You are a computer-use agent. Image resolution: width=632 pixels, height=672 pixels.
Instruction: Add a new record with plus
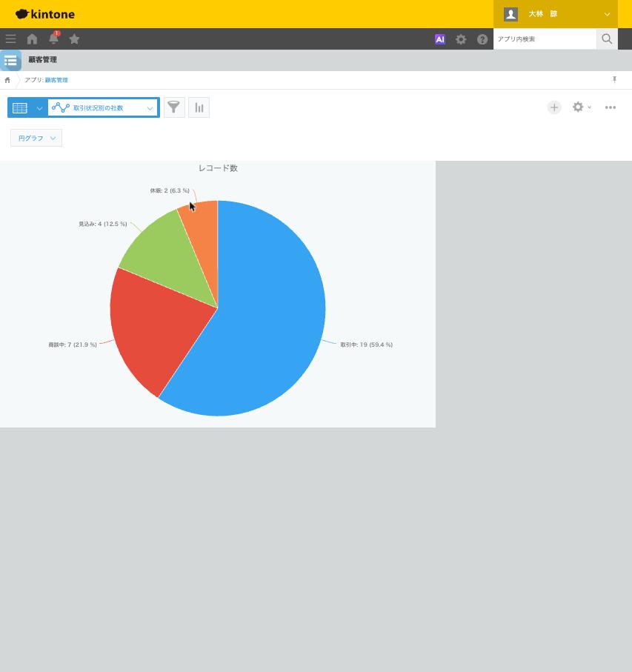(554, 107)
